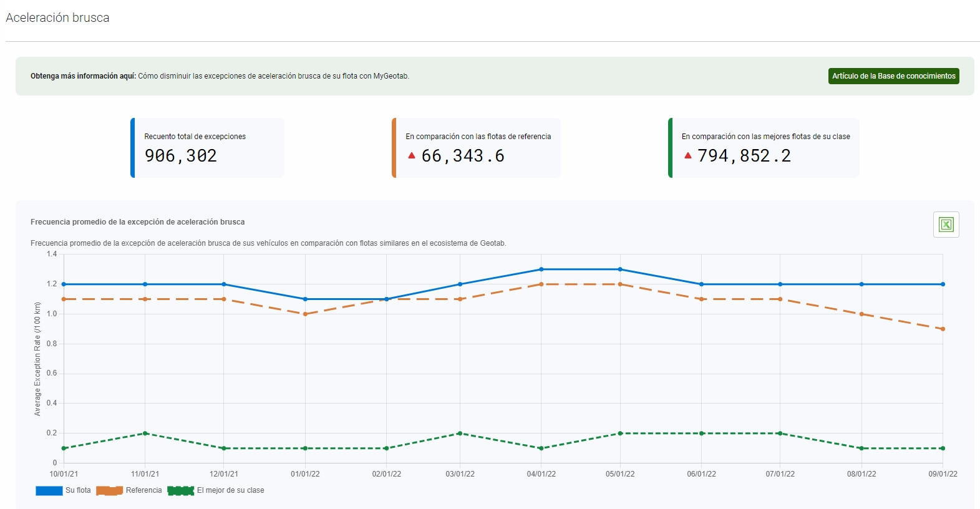The width and height of the screenshot is (980, 509).
Task: Select Su flota data point at 04/01/22
Action: tap(541, 269)
